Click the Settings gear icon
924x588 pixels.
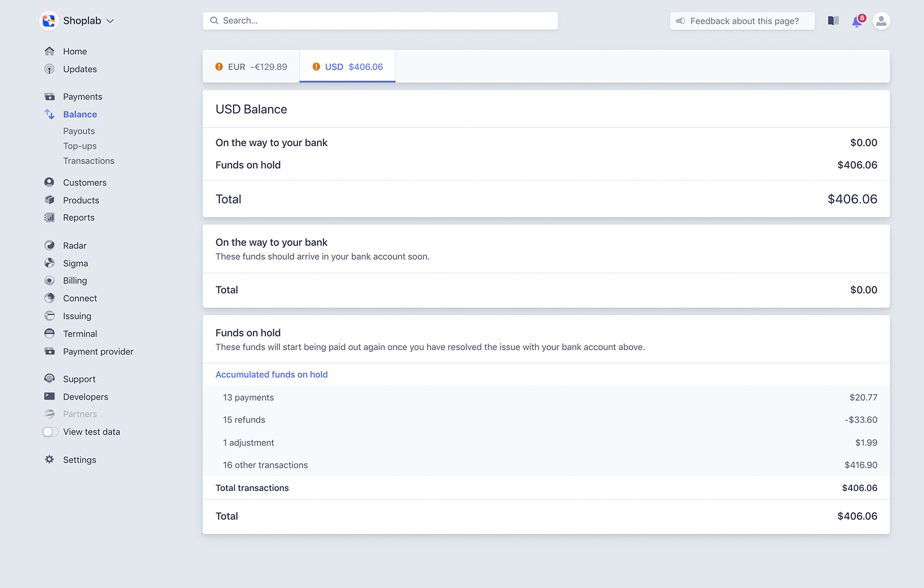[x=50, y=459]
